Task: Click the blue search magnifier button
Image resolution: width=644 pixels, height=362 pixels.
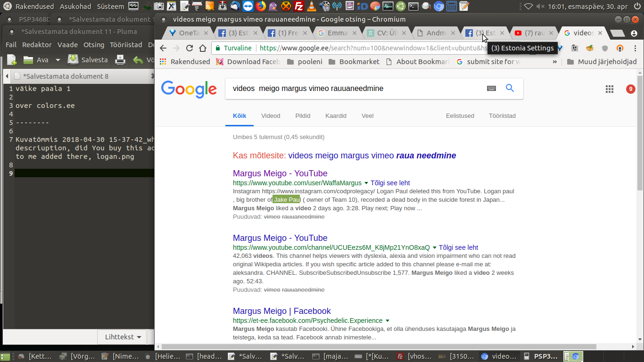Action: pyautogui.click(x=510, y=88)
